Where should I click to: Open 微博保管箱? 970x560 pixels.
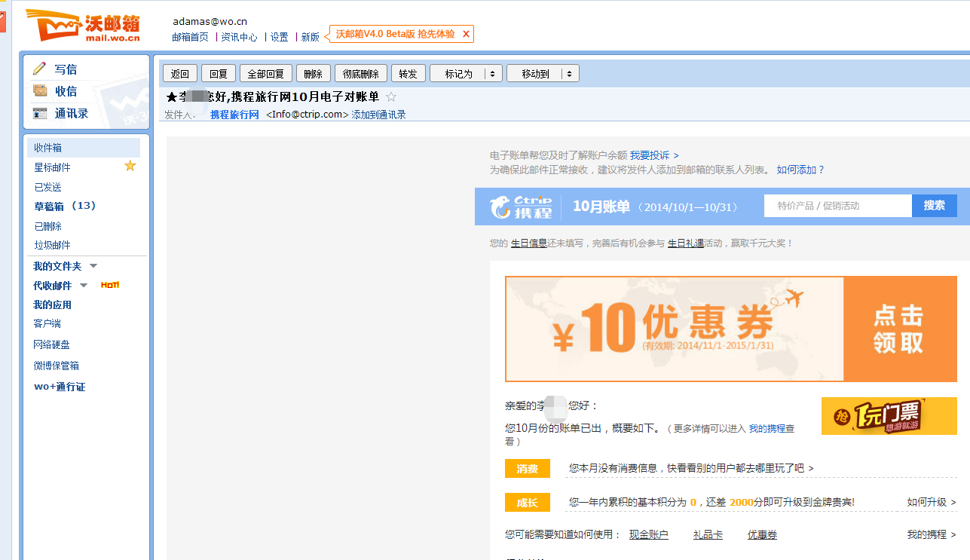(x=56, y=366)
